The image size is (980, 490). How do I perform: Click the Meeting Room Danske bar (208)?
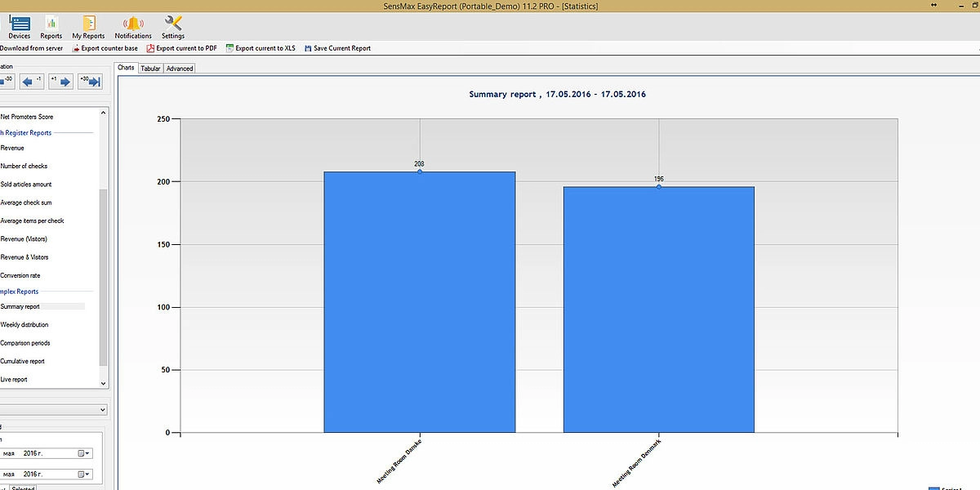(419, 302)
